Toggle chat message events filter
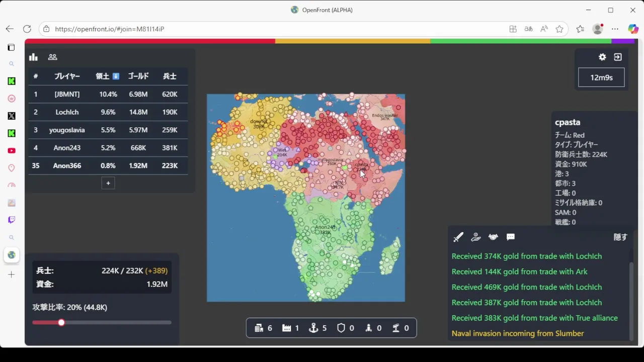 pos(511,237)
